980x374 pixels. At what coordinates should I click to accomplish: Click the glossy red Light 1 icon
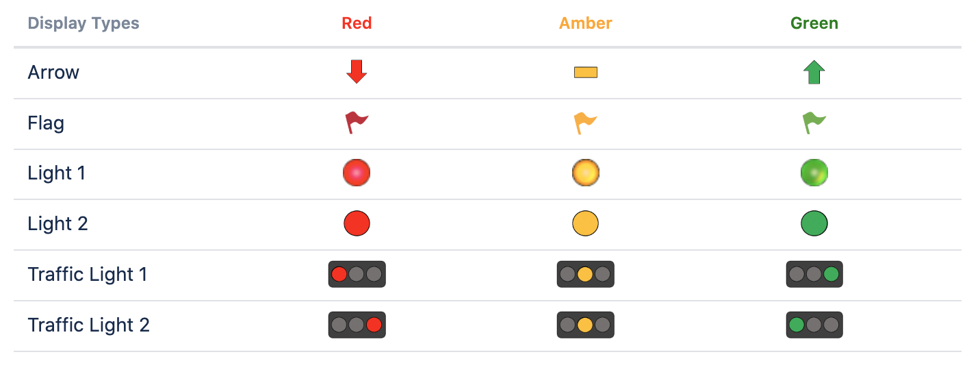click(357, 173)
